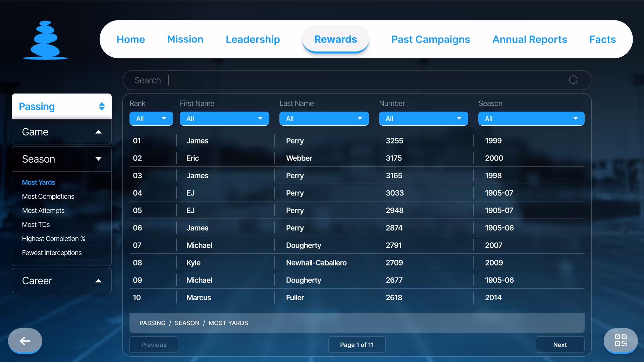
Task: Click the back arrow at bottom left
Action: [24, 341]
